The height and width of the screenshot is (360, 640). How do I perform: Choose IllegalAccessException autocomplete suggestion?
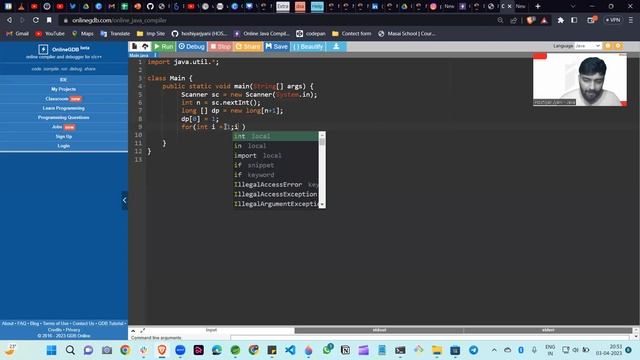(x=275, y=194)
